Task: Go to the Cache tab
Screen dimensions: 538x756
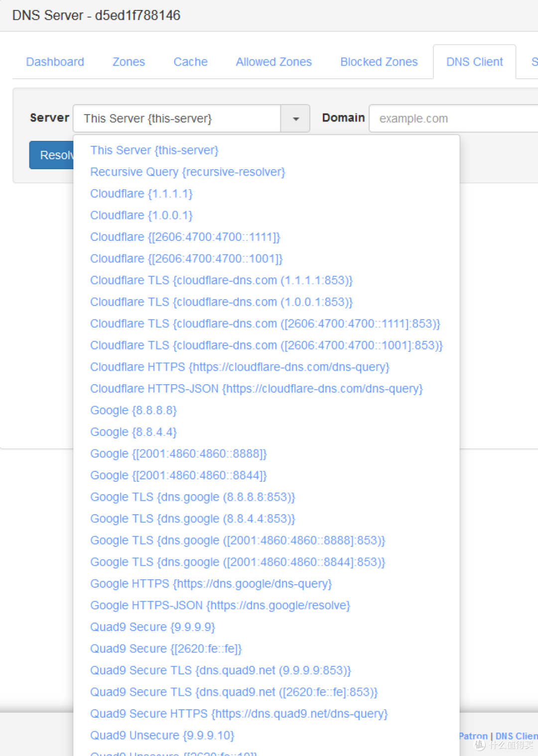Action: click(x=190, y=62)
